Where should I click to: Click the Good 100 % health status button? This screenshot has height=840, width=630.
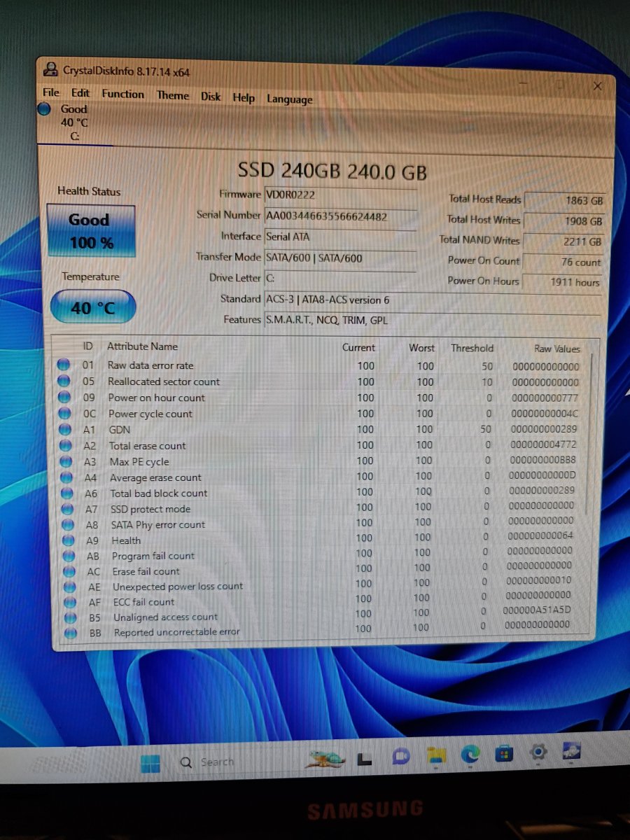click(91, 231)
